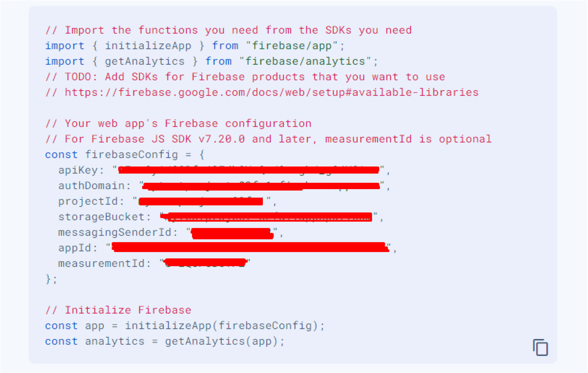Click the "Your web app's Firebase configuration" comment
588x373 pixels.
pyautogui.click(x=188, y=123)
